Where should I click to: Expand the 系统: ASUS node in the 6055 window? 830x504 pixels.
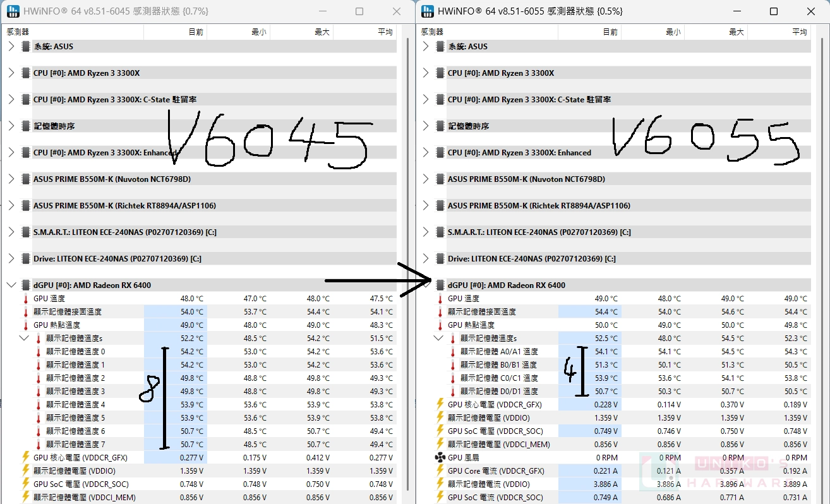426,46
